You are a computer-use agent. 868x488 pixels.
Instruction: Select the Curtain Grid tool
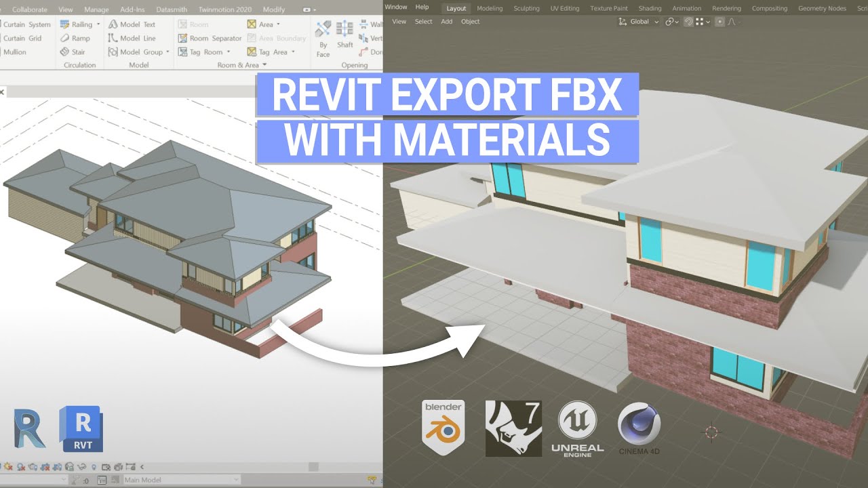point(22,39)
